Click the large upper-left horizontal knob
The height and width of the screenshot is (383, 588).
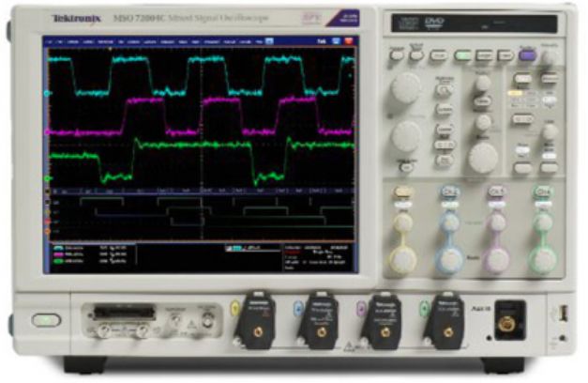pos(406,88)
